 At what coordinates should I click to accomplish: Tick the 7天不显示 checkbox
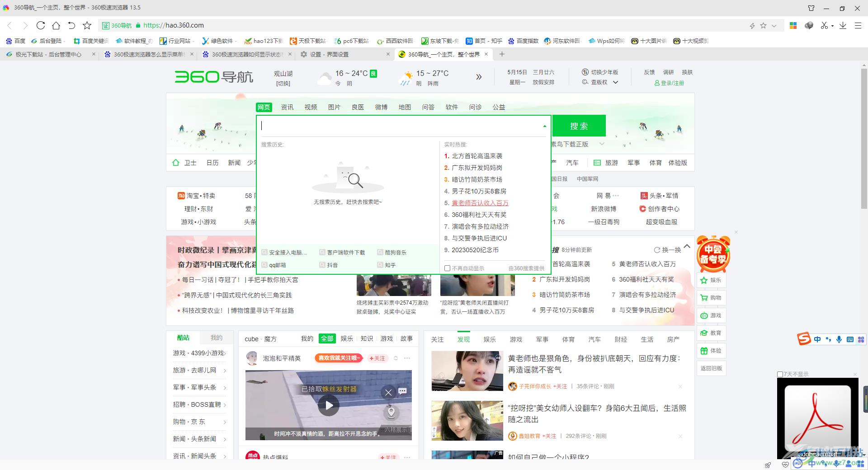point(780,374)
